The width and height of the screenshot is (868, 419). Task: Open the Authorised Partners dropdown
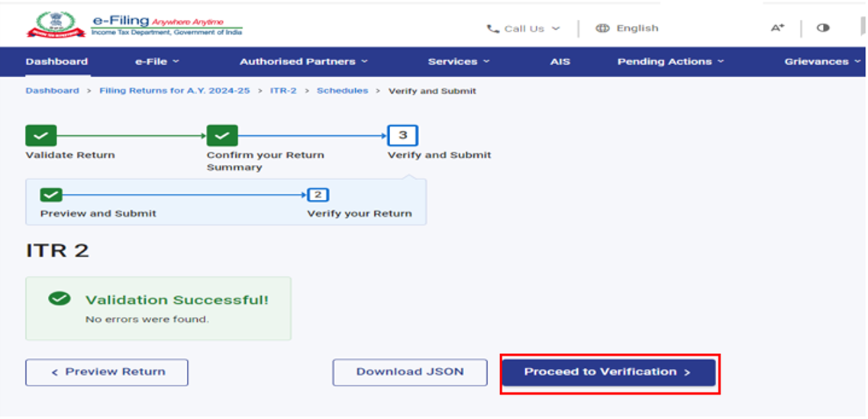[x=303, y=62]
